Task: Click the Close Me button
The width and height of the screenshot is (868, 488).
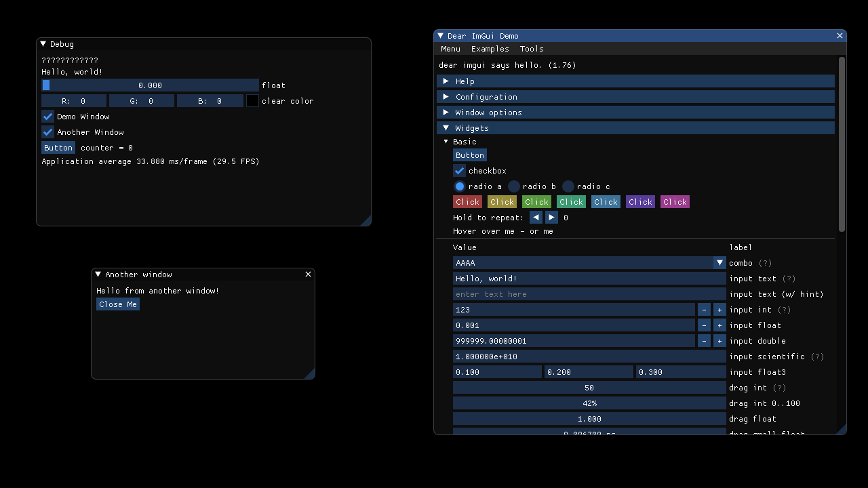Action: click(x=118, y=304)
